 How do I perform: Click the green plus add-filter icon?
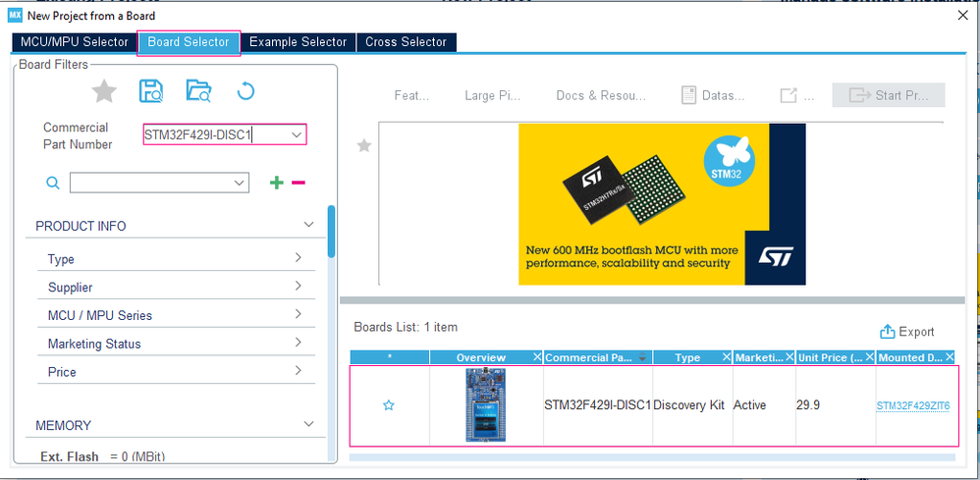276,183
